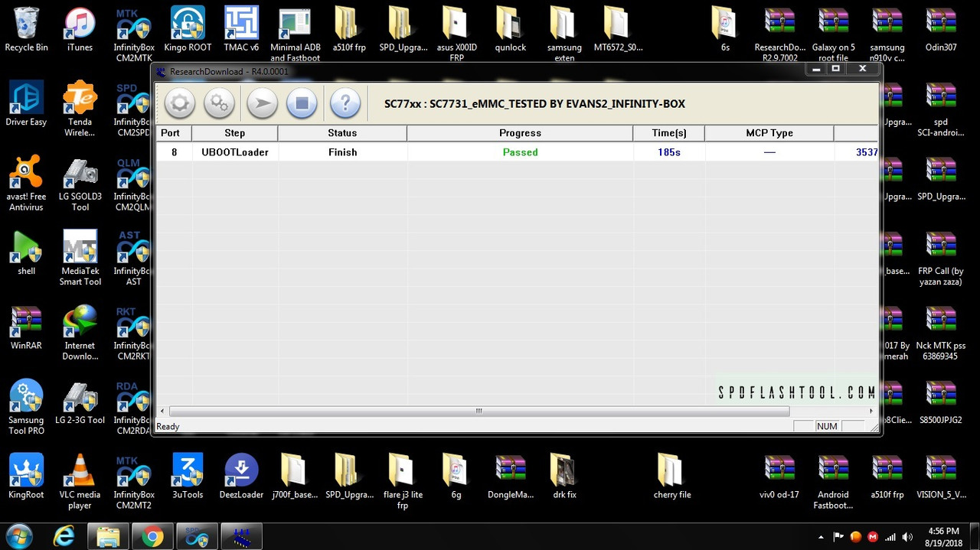
Task: Launch Kingo ROOT desktop icon
Action: tap(188, 29)
